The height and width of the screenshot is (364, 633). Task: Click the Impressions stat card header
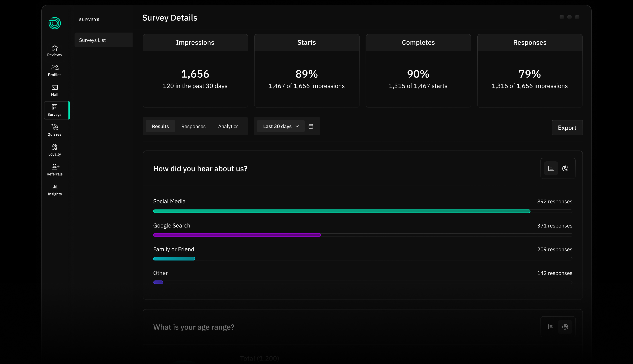tap(195, 42)
